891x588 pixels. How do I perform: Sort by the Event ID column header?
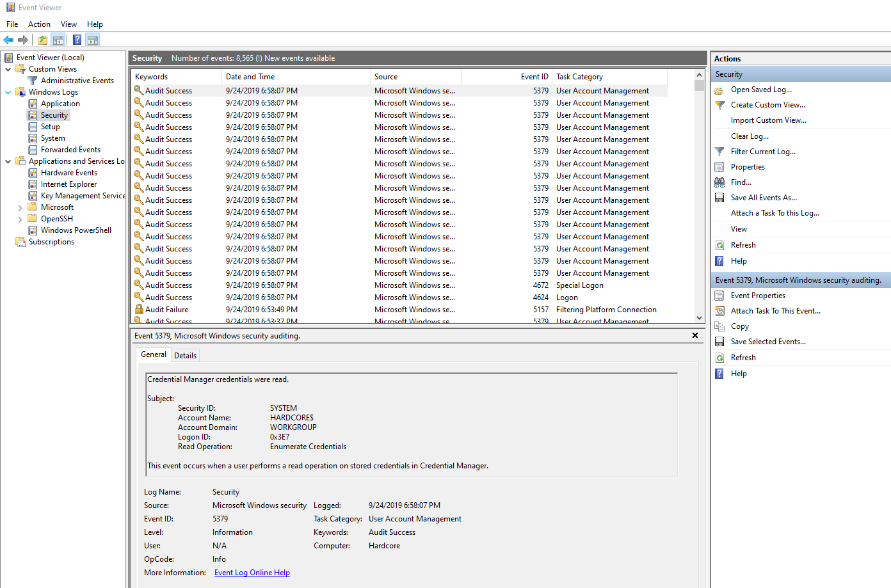(506, 77)
